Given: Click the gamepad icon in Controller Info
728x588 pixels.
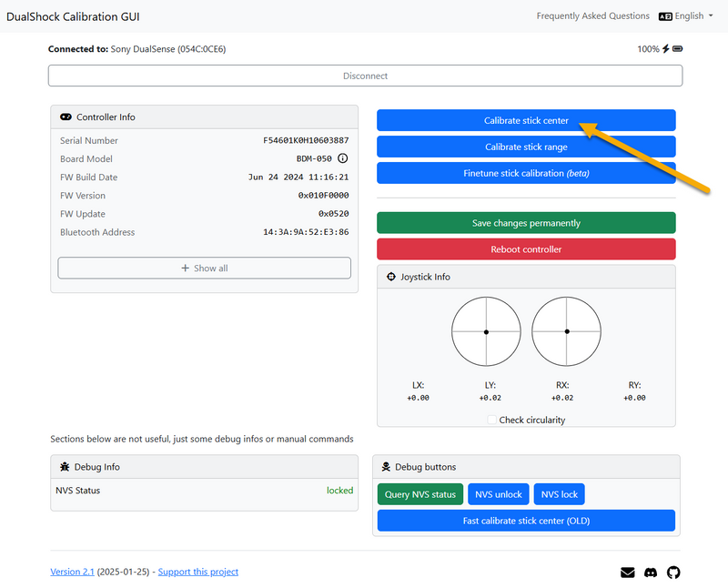Looking at the screenshot, I should [x=66, y=117].
